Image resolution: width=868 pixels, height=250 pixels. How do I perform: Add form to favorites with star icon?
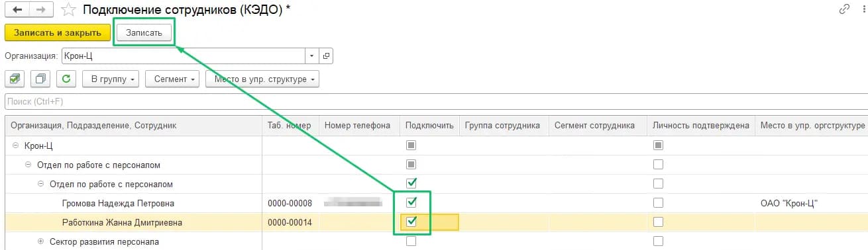click(68, 10)
